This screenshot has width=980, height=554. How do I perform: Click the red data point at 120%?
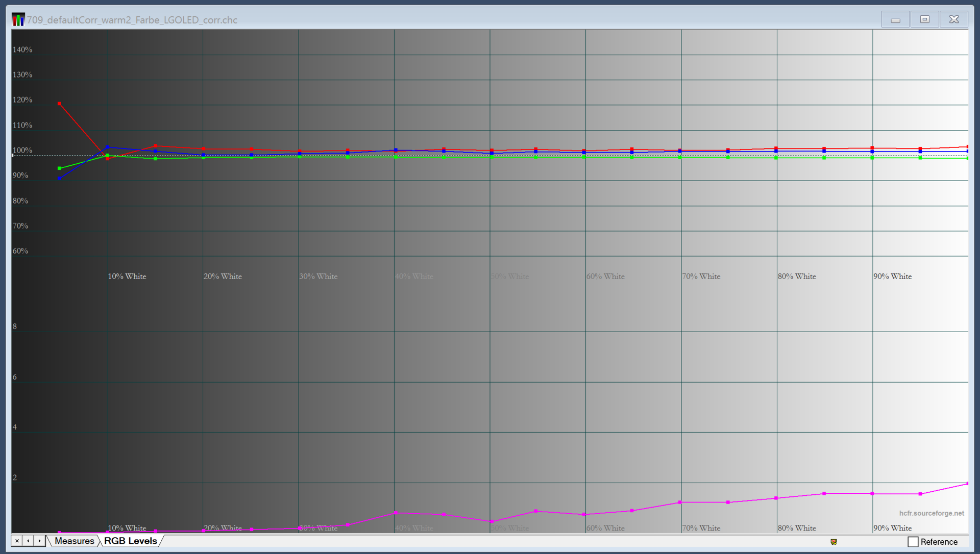(x=60, y=104)
